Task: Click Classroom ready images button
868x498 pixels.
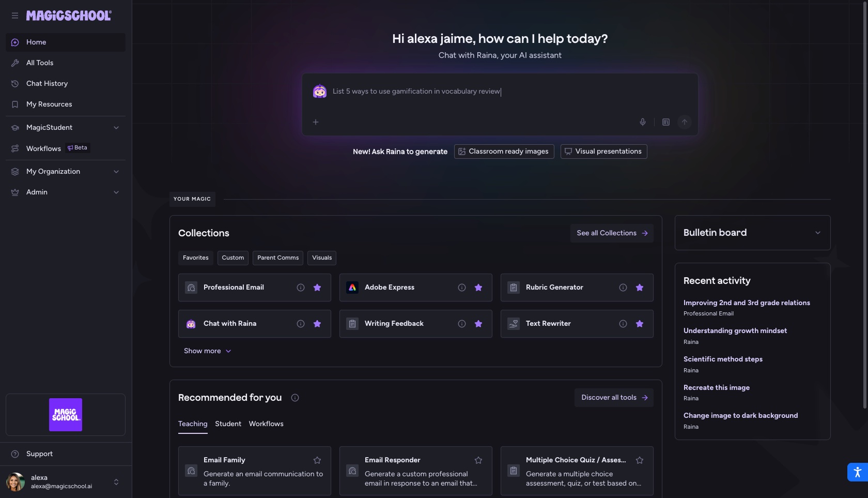Action: click(504, 152)
